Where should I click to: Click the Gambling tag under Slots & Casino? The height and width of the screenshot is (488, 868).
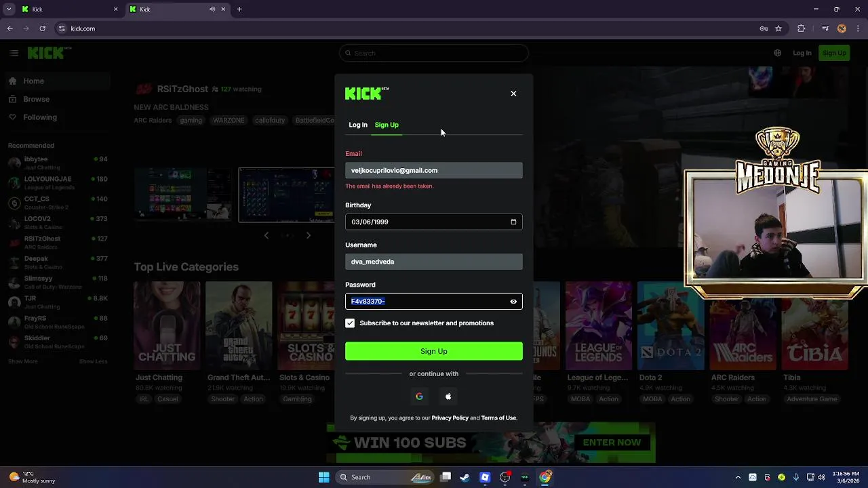(298, 399)
